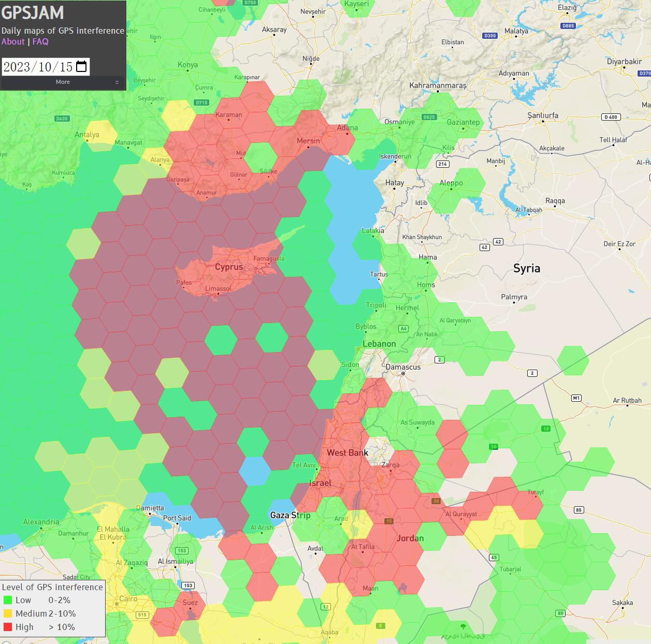Click the GPSJAM title

pyautogui.click(x=33, y=12)
